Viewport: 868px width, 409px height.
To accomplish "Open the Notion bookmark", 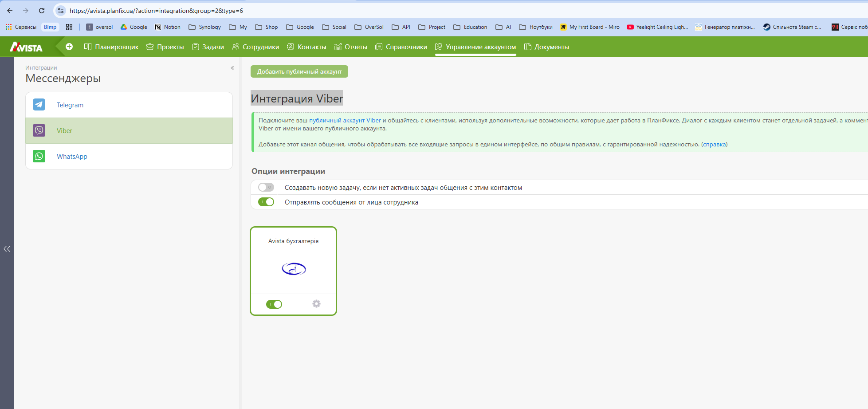I will (x=168, y=27).
